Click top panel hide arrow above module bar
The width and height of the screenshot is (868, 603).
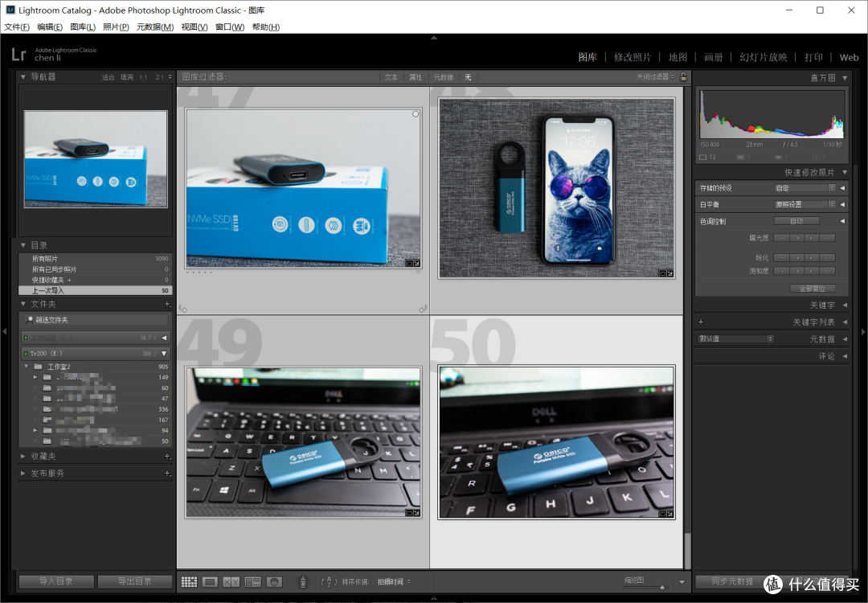click(434, 38)
